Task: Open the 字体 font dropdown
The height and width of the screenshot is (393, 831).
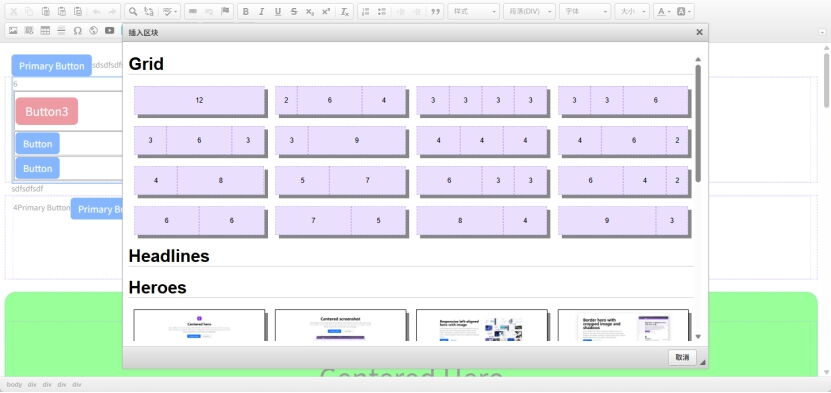Action: click(585, 12)
